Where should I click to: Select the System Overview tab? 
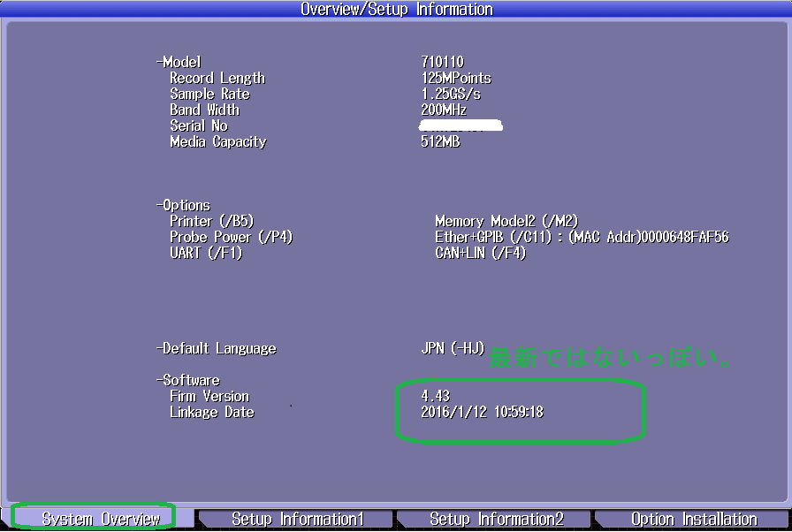pyautogui.click(x=101, y=519)
